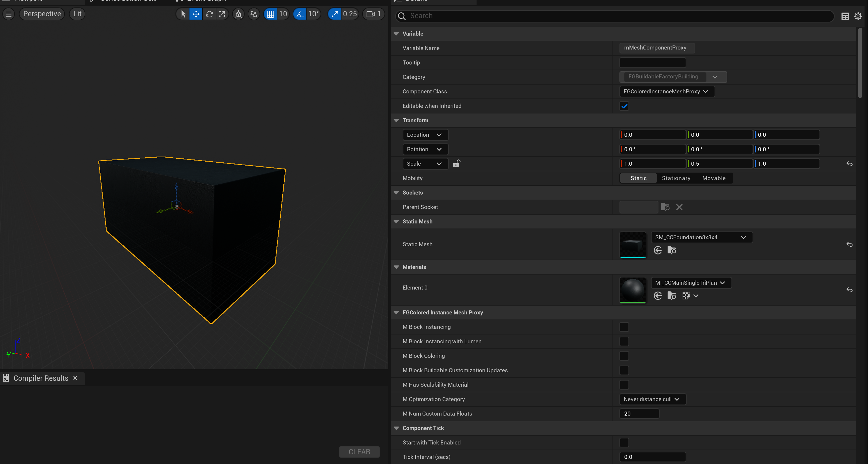The height and width of the screenshot is (464, 868).
Task: Uncheck Editable when Inherited checkbox
Action: 624,106
